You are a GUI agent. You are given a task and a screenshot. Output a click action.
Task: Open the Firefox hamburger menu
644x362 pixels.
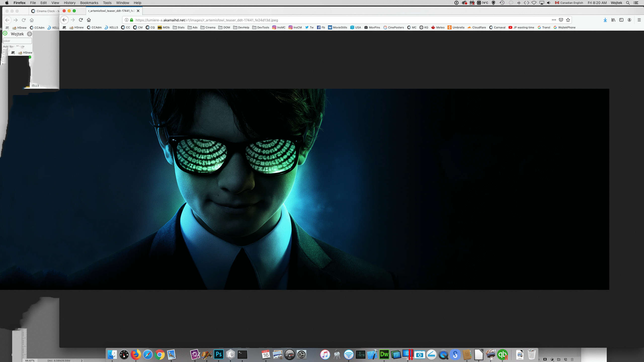point(639,20)
